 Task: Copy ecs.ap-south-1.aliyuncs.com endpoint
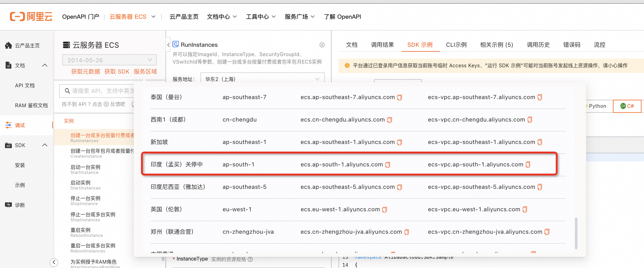point(388,165)
